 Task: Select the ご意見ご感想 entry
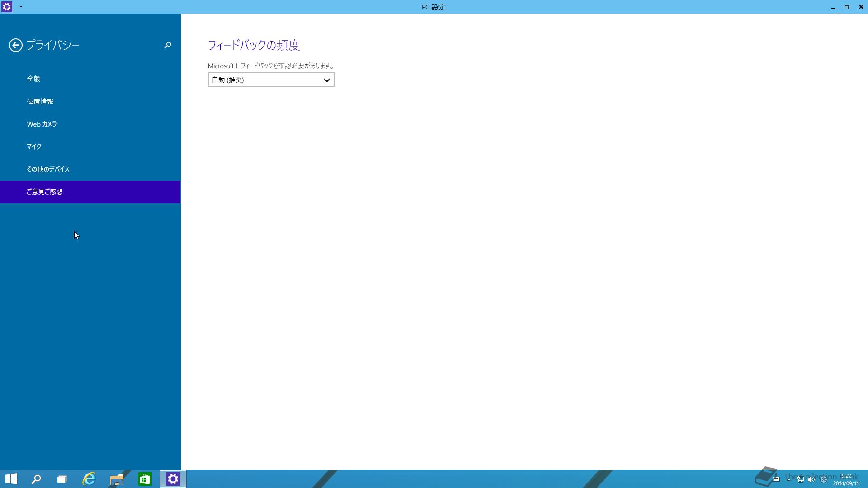pyautogui.click(x=90, y=192)
